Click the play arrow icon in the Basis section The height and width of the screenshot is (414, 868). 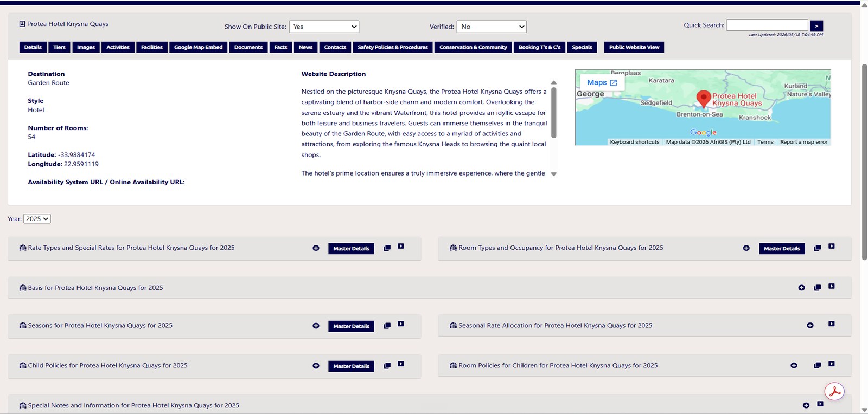pos(831,286)
